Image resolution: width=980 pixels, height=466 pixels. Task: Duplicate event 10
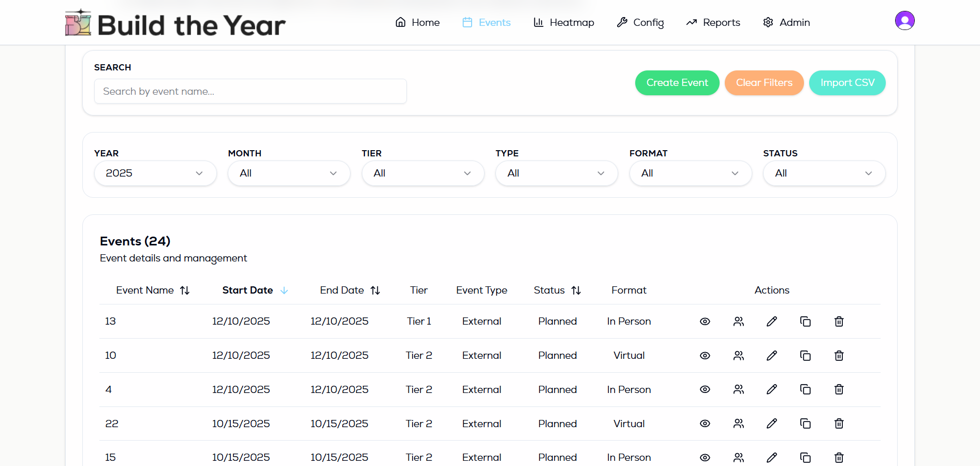[806, 356]
